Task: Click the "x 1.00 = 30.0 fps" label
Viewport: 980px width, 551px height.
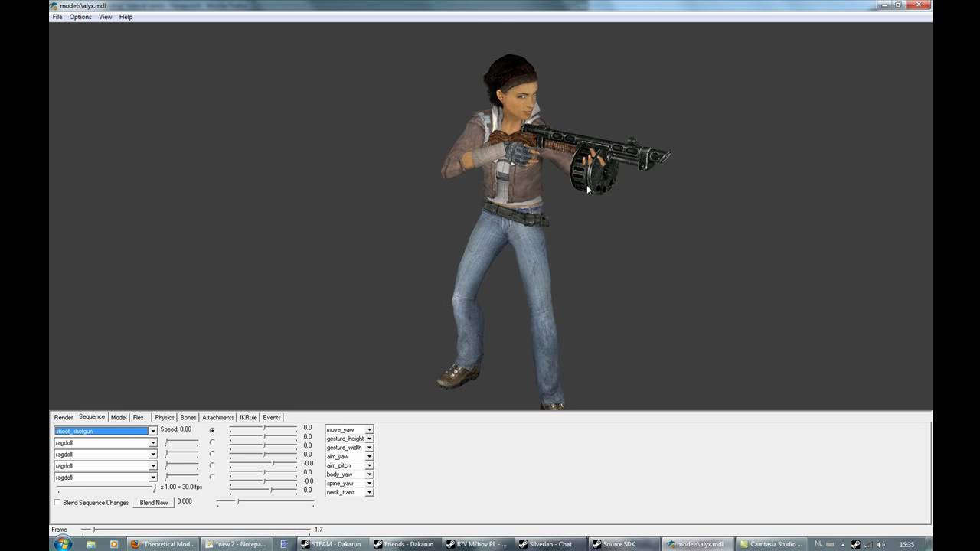Action: tap(181, 487)
